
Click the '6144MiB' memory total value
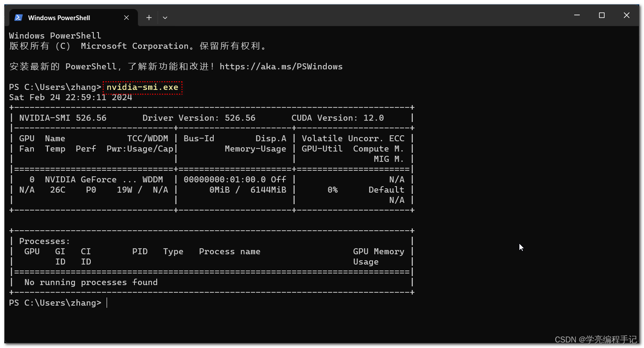pyautogui.click(x=268, y=190)
